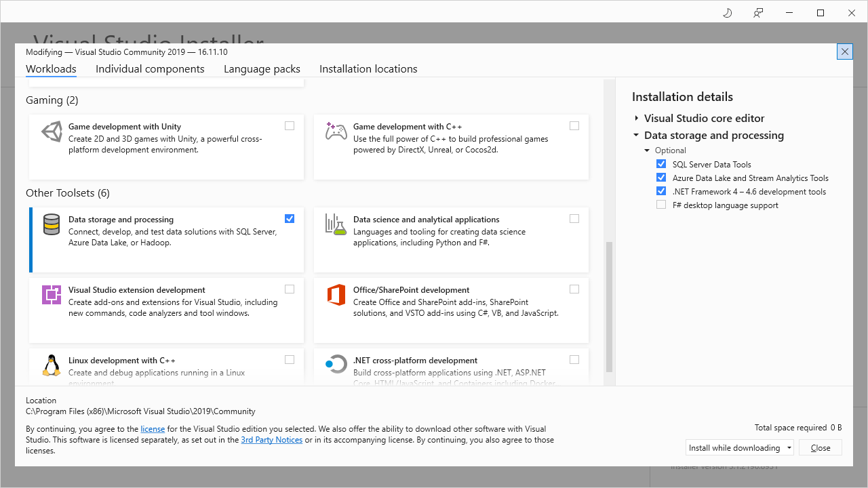This screenshot has width=868, height=488.
Task: Collapse the Data storage and processing section
Action: [637, 136]
